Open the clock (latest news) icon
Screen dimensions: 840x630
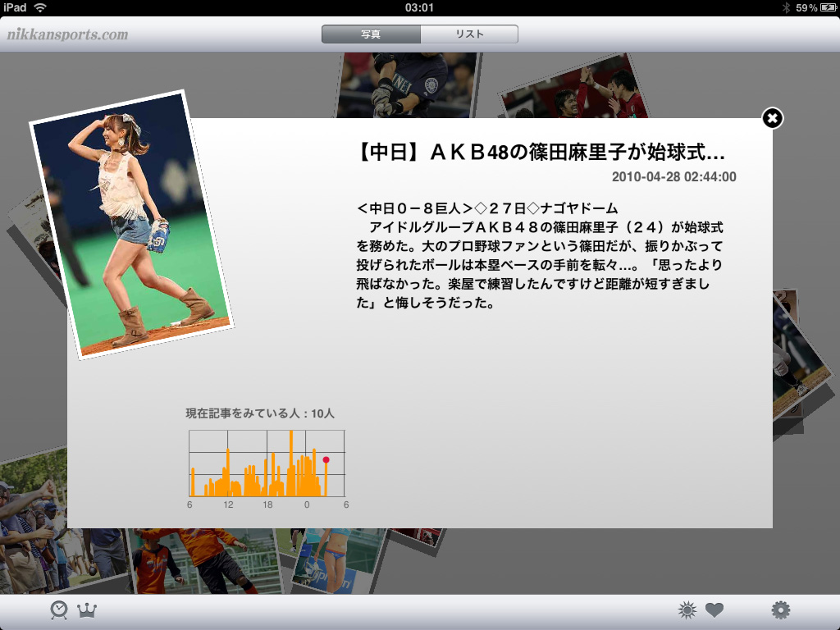[x=59, y=609]
